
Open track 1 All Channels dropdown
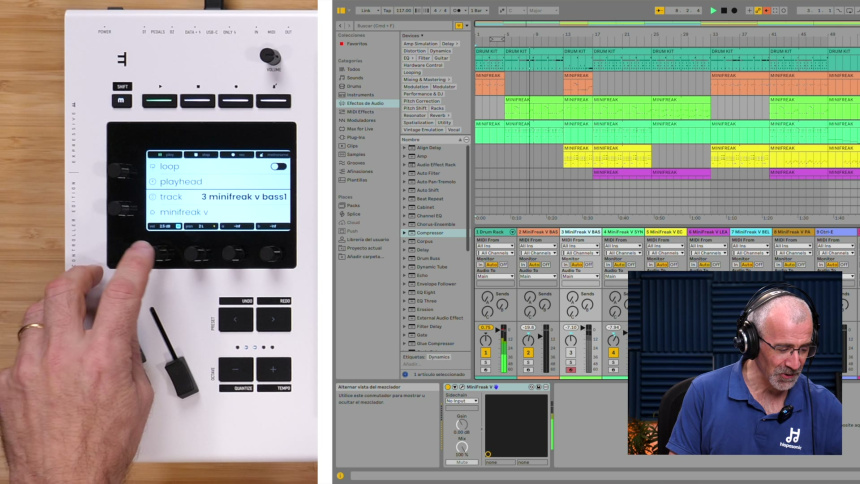pyautogui.click(x=495, y=252)
